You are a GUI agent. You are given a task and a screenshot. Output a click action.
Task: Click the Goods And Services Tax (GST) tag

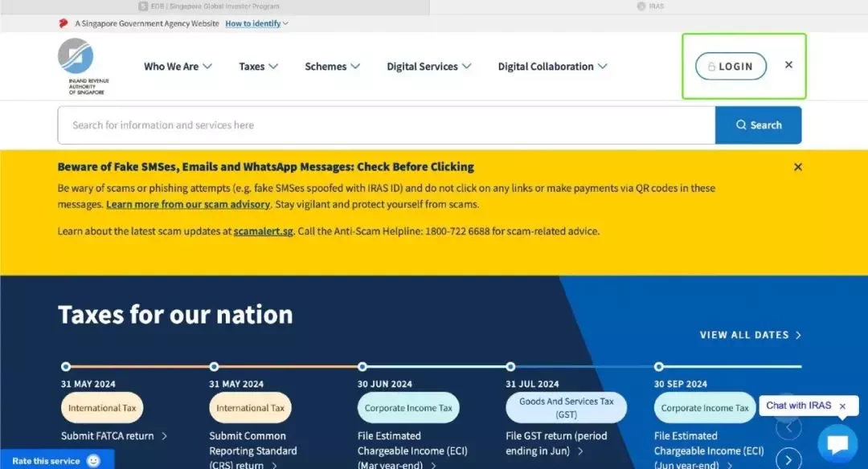[567, 408]
